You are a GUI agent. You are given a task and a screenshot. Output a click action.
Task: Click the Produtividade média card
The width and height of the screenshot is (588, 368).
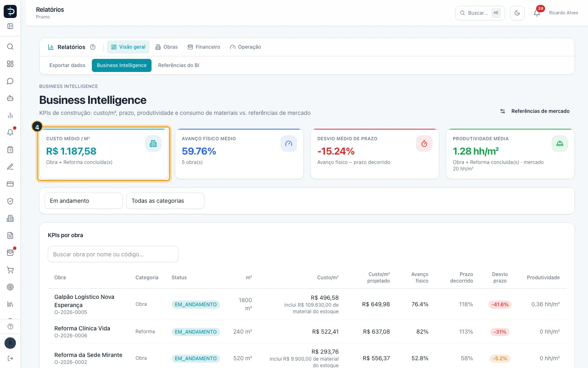510,154
